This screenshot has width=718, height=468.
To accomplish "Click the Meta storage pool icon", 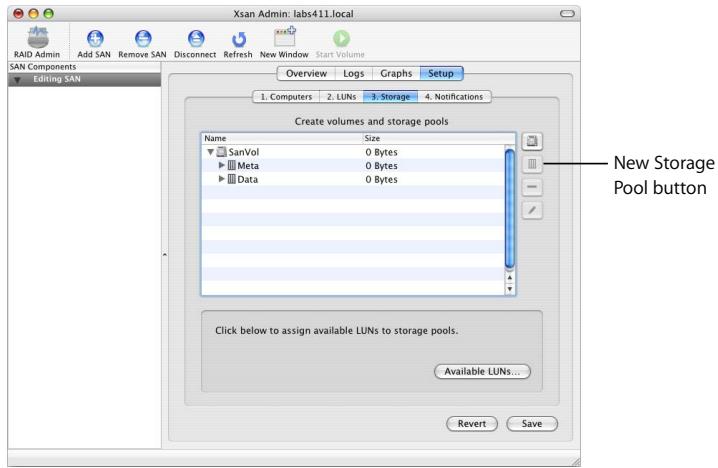I will [232, 165].
